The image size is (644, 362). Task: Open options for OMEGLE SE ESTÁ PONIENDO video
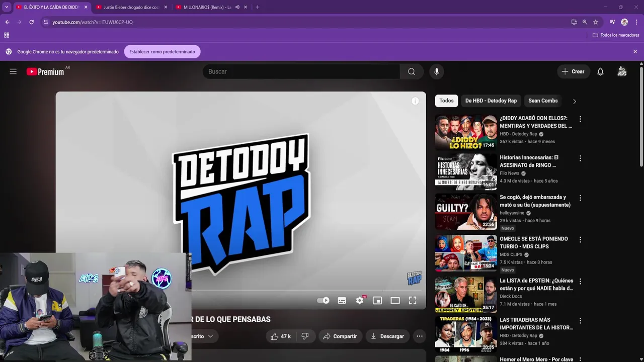(580, 240)
